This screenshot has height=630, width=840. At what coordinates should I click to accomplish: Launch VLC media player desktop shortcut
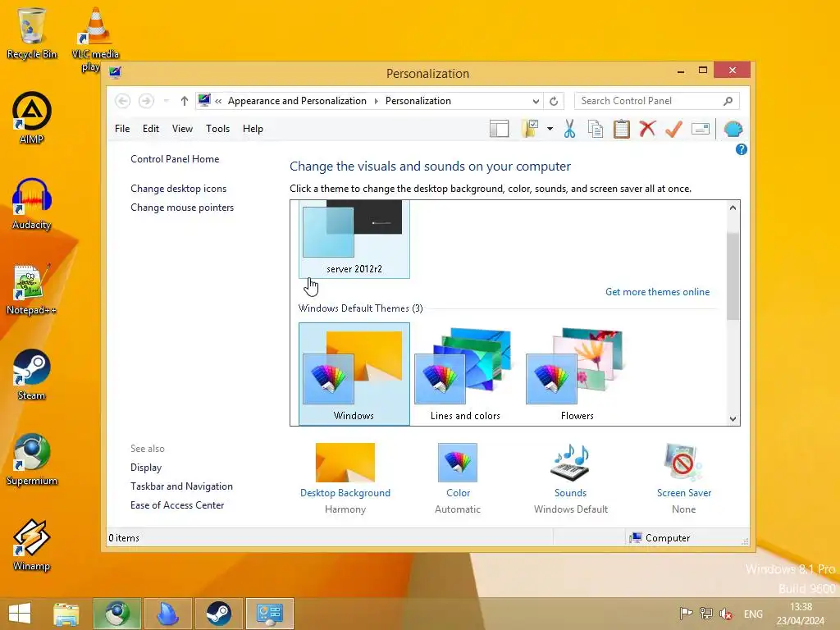(95, 39)
